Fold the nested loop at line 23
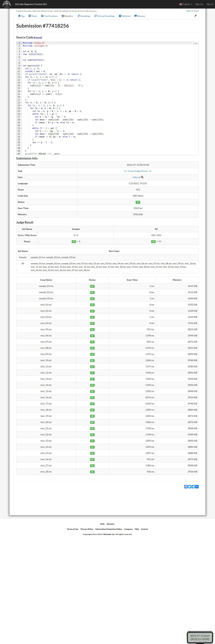 coord(21,105)
